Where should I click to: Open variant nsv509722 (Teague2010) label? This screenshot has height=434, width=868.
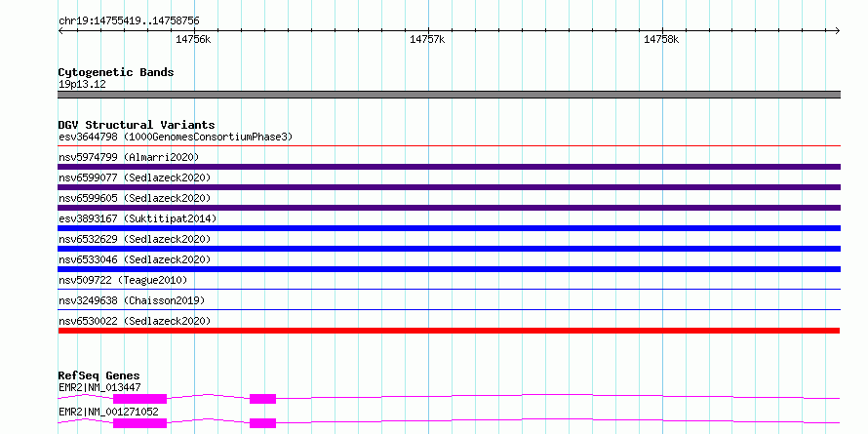pyautogui.click(x=123, y=280)
